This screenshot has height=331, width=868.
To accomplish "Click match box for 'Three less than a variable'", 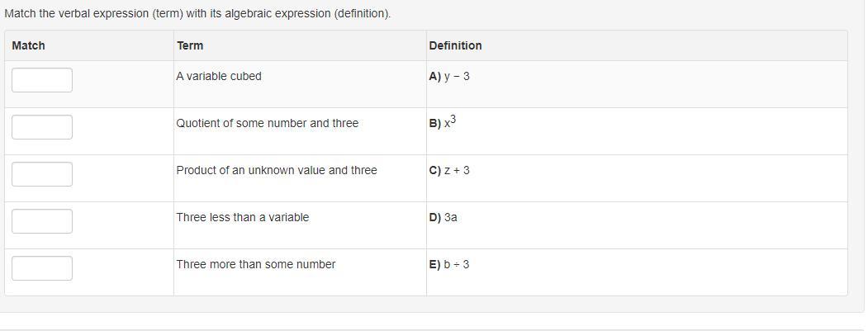I will coord(42,221).
